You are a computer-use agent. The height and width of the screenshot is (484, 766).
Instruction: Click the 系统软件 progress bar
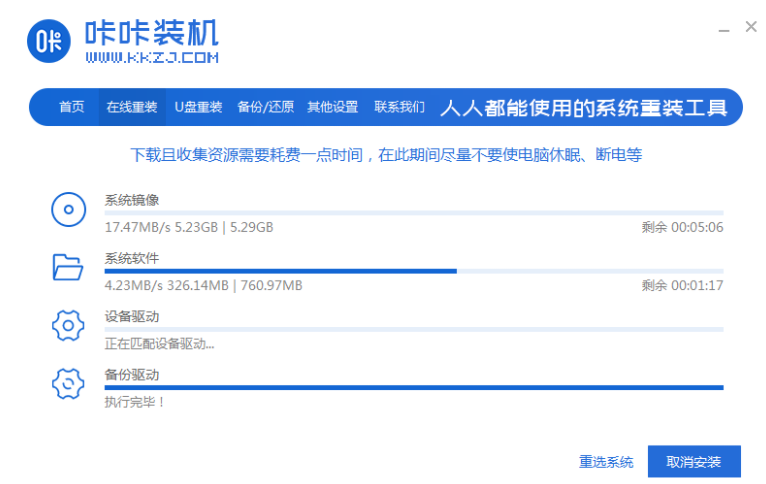(413, 271)
